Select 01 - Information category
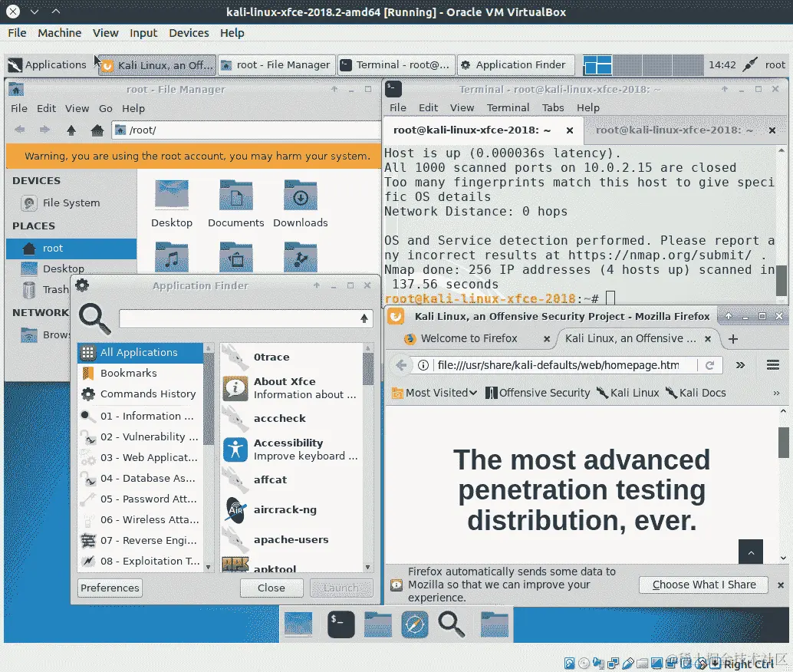793x672 pixels. (x=140, y=416)
